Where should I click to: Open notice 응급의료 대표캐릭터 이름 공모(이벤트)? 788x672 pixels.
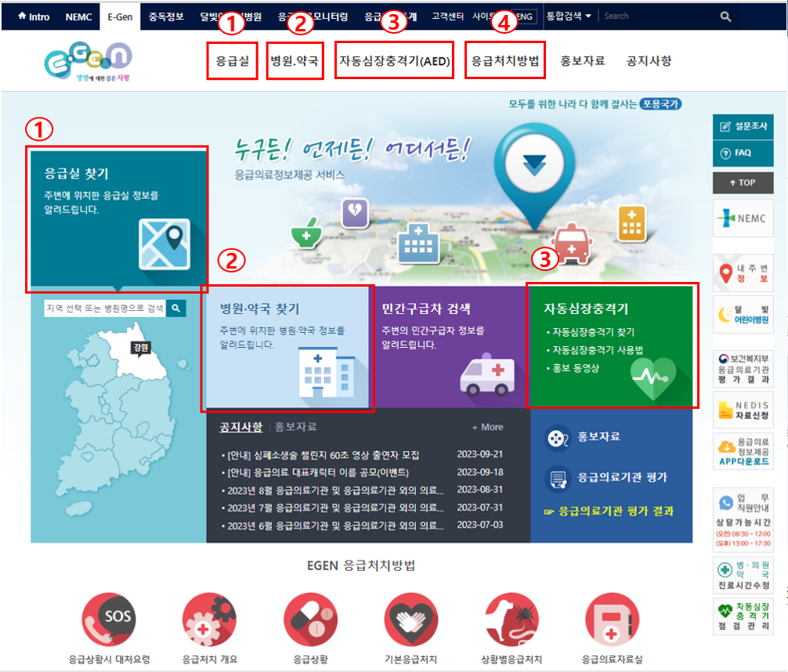click(317, 472)
